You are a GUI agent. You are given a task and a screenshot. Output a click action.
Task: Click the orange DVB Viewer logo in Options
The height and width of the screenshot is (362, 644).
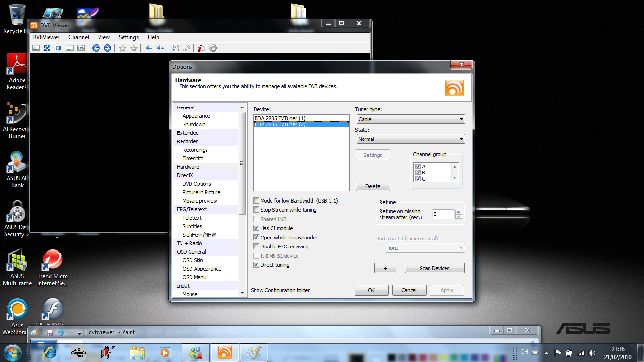[x=454, y=88]
